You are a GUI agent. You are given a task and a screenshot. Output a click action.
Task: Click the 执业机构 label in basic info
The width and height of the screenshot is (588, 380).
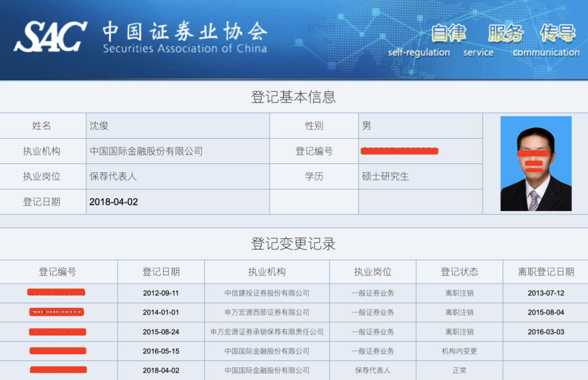41,151
